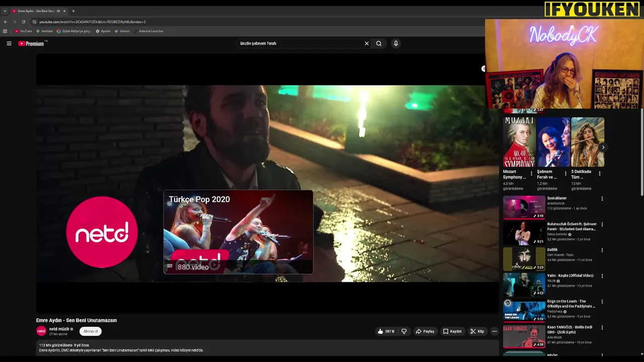Viewport: 644px width, 362px height.
Task: Open the apps grid in bookmarks bar
Action: (5, 31)
